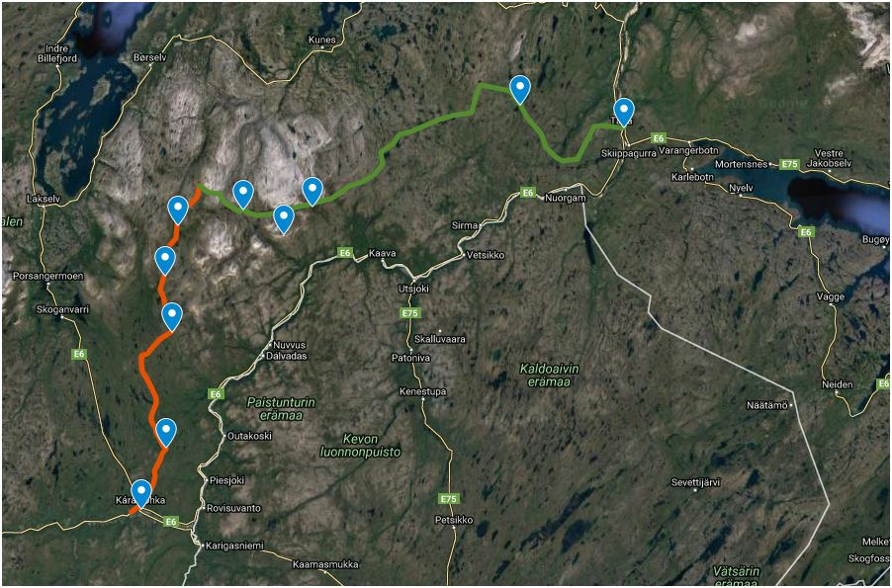Select the orange-route pin closest to the green route start
Image resolution: width=892 pixels, height=588 pixels.
[178, 210]
